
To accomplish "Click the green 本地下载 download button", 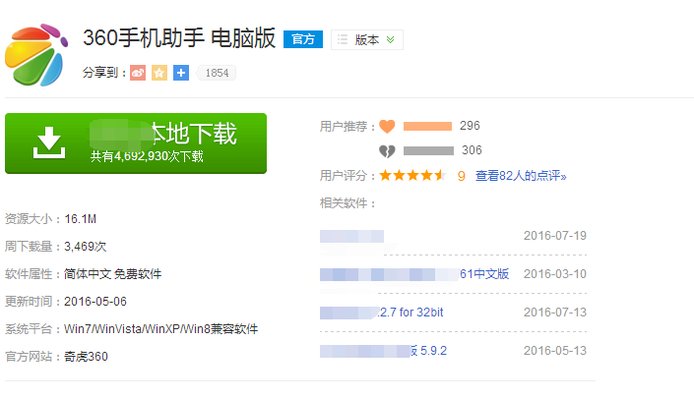I will (x=136, y=143).
